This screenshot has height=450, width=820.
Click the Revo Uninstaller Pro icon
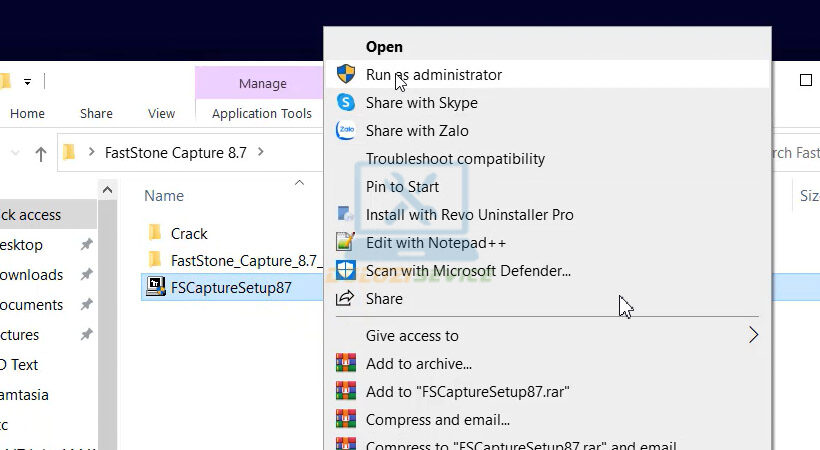click(346, 215)
